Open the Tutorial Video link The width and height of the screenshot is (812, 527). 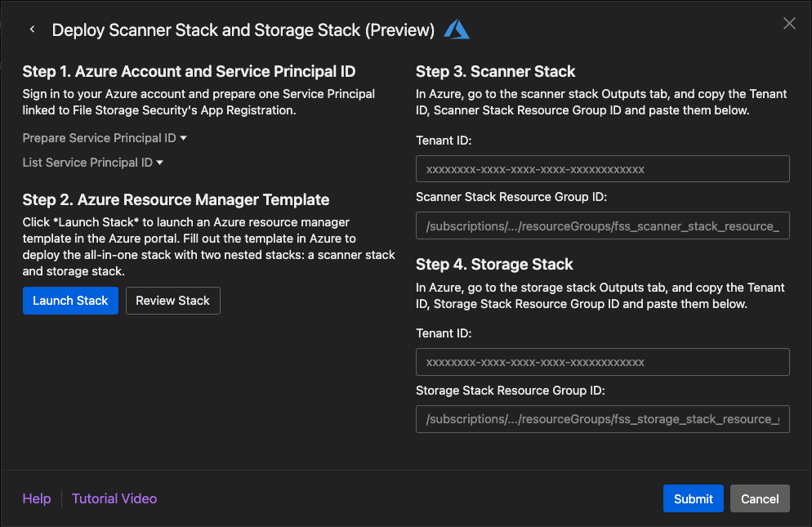(114, 498)
